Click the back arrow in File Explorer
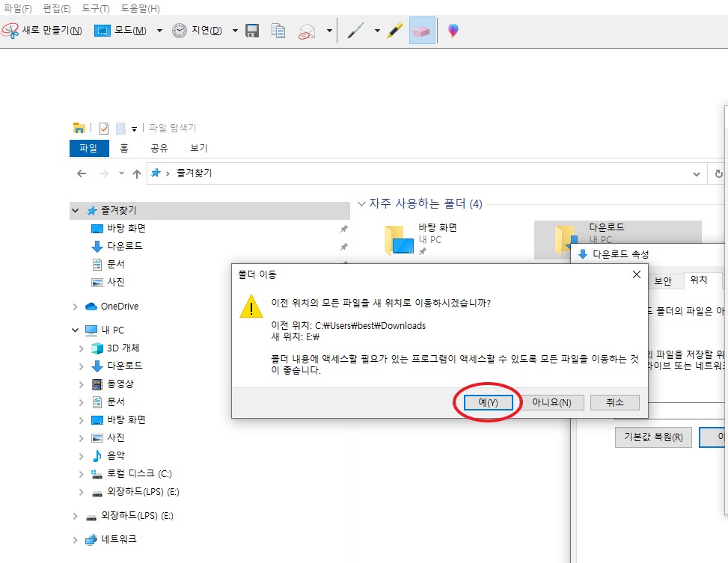 (82, 173)
